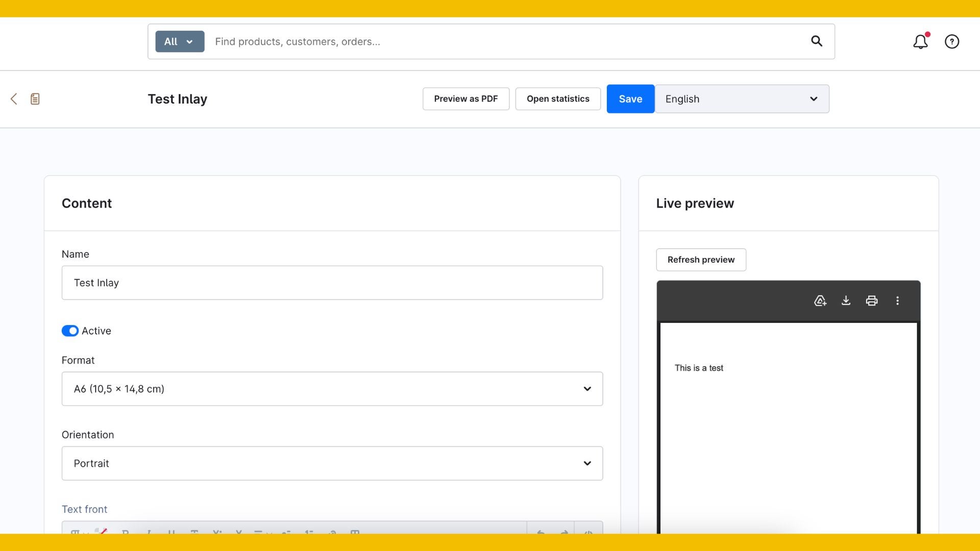Focus the global search input
Screen dimensions: 980x551
point(505,42)
